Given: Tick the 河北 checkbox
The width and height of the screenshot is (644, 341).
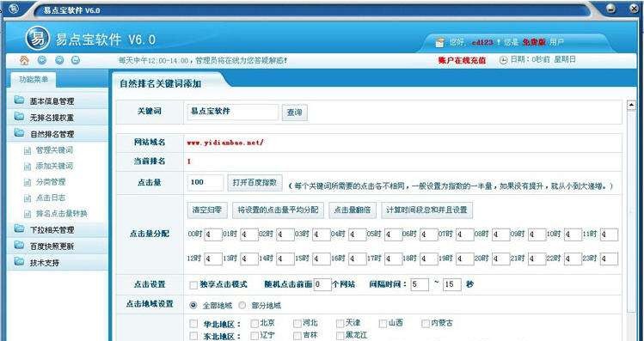Looking at the screenshot, I should coord(297,324).
